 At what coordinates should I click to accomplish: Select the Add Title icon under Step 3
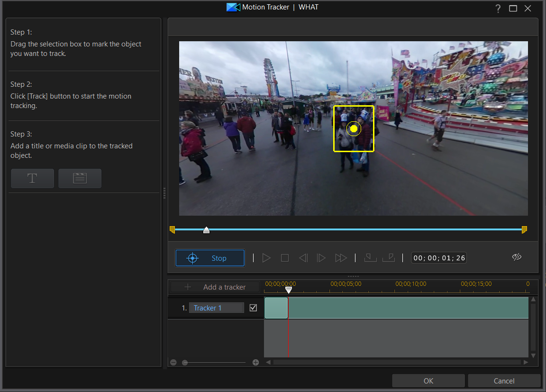click(x=32, y=178)
